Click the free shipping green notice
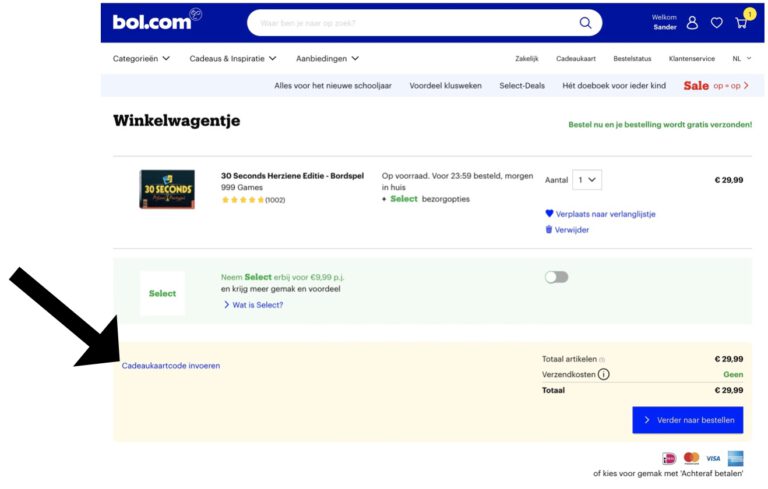Image resolution: width=768 pixels, height=489 pixels. point(660,124)
